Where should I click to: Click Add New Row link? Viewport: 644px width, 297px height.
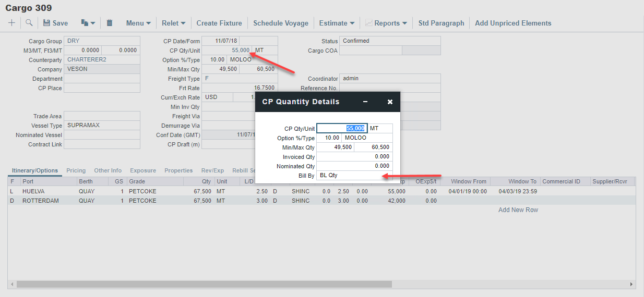pyautogui.click(x=518, y=210)
